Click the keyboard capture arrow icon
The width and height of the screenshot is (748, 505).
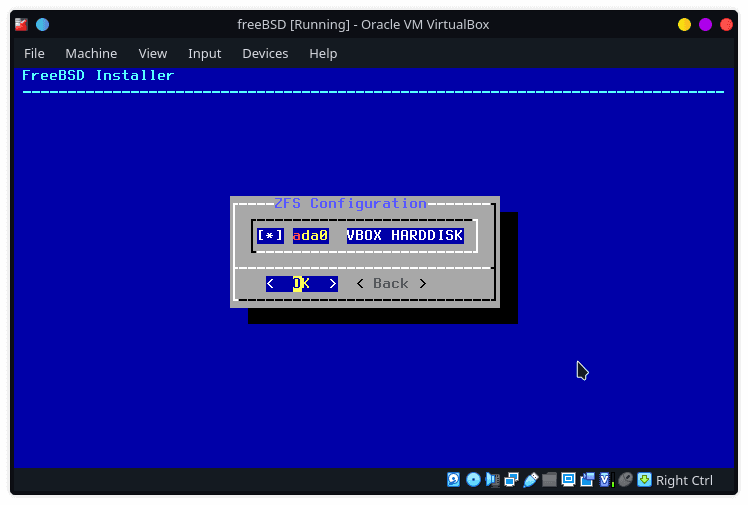coord(644,480)
